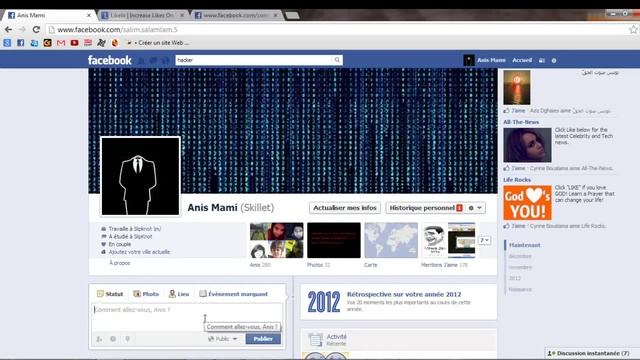Screen dimensions: 640x360
Task: Click the All-The-News ad image
Action: click(x=527, y=145)
